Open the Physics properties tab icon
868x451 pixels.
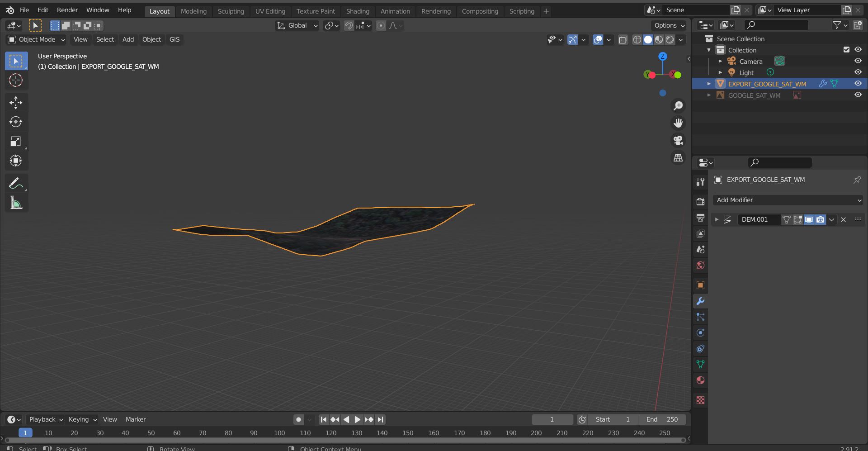pos(700,333)
